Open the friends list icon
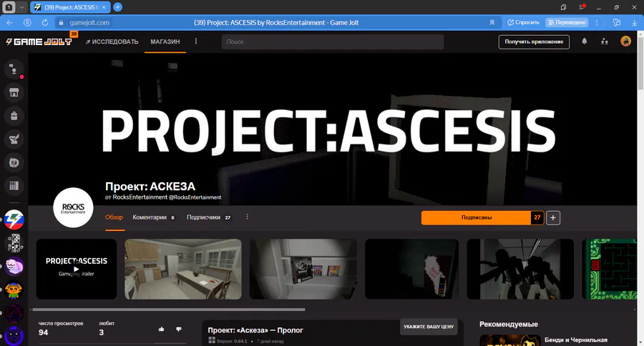The width and height of the screenshot is (644, 346). (604, 41)
